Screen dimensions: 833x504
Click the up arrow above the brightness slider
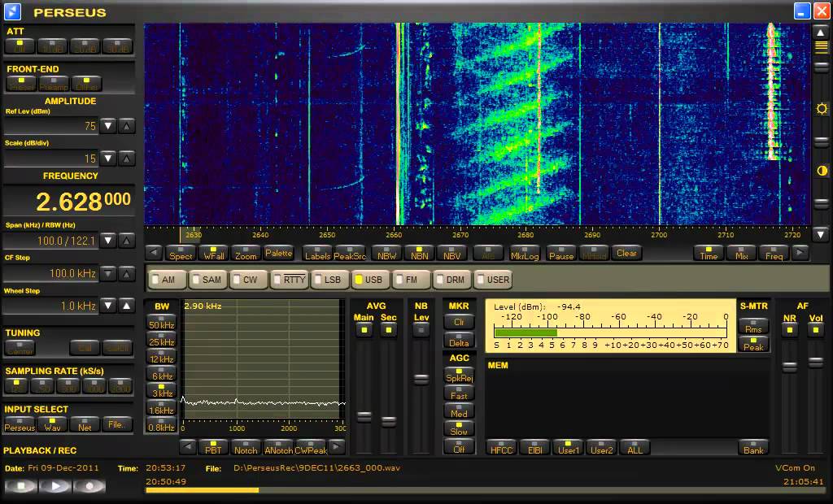(x=821, y=33)
